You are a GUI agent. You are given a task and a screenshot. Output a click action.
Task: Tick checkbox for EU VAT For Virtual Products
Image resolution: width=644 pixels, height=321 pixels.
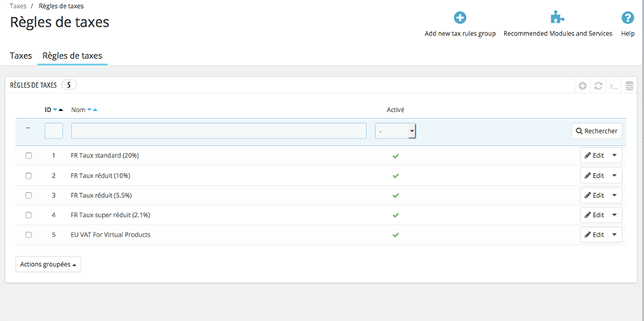tap(28, 235)
